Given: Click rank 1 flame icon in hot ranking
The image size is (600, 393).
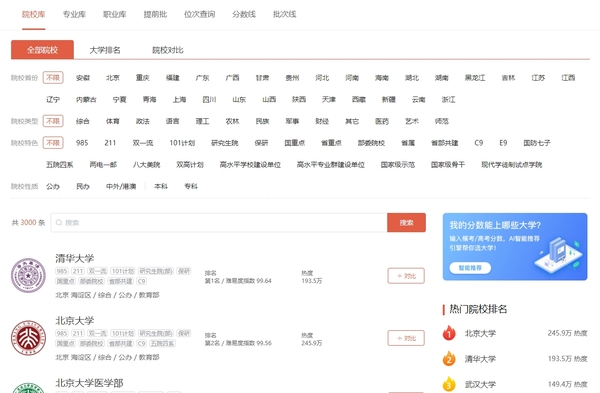Looking at the screenshot, I should pyautogui.click(x=449, y=333).
